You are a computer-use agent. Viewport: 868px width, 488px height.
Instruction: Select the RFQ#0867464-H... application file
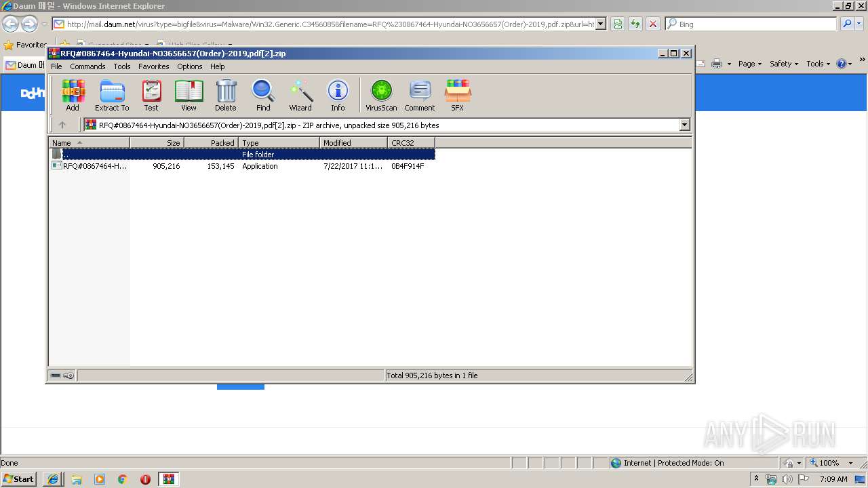(x=90, y=166)
